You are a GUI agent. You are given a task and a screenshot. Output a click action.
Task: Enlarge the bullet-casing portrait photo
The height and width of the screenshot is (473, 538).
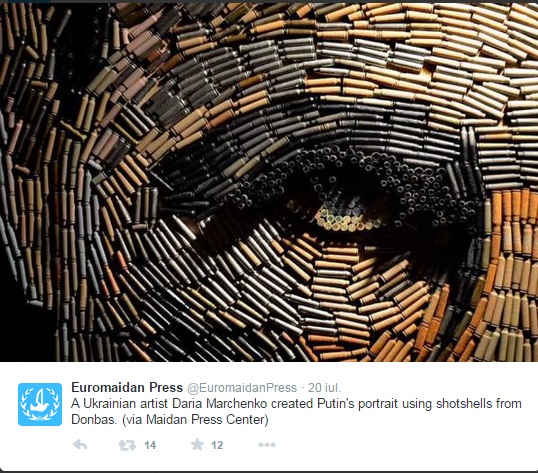[269, 182]
